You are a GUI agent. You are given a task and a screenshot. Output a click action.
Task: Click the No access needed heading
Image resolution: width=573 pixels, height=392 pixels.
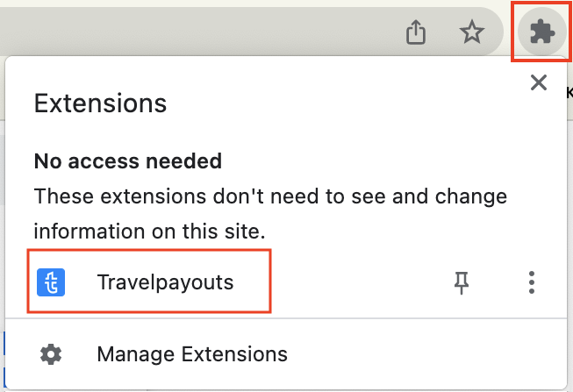tap(128, 161)
